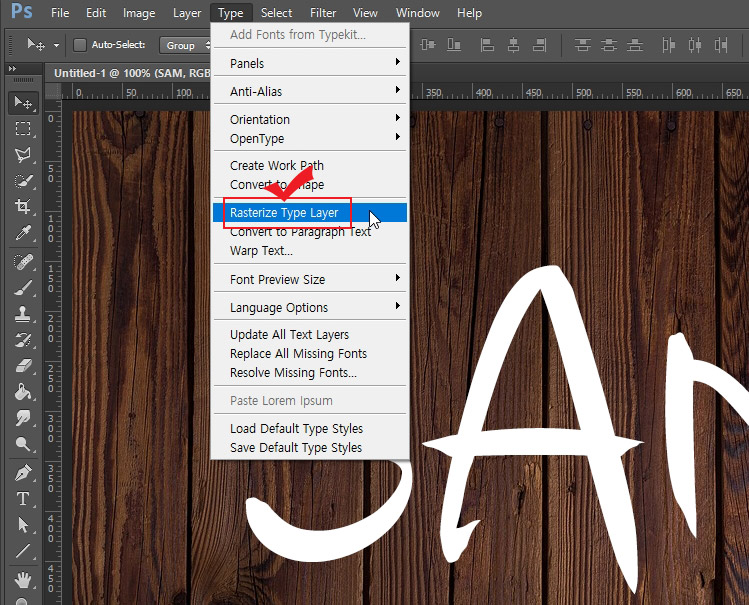Select the Eraser tool
749x605 pixels.
click(x=23, y=366)
